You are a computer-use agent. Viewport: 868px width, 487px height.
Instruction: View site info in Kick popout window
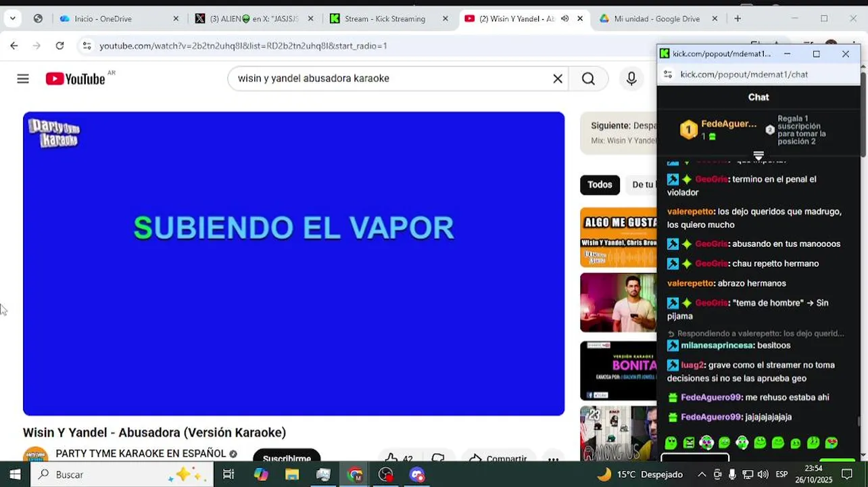pos(668,74)
